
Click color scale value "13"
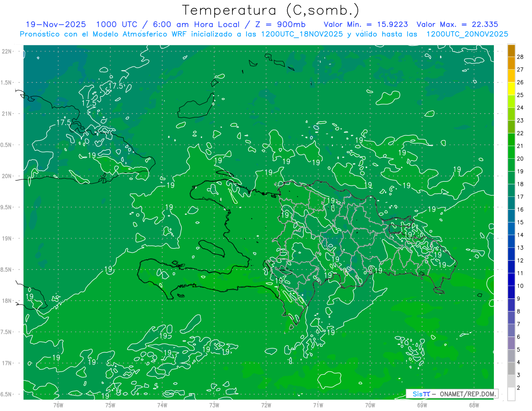pos(520,248)
